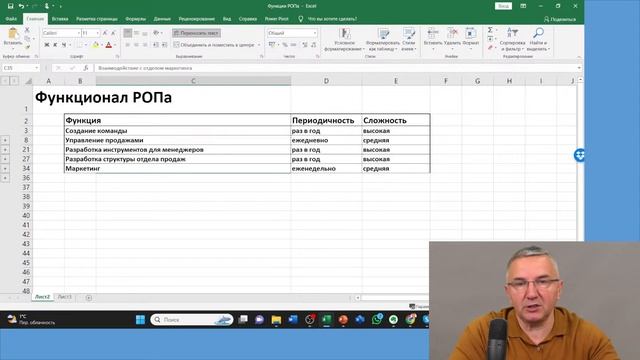640x360 pixels.
Task: Insert a function with the fx icon
Action: coord(85,68)
